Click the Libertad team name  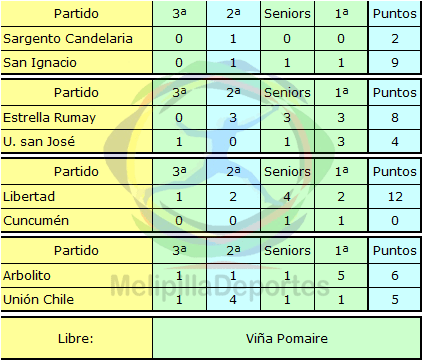(x=29, y=196)
